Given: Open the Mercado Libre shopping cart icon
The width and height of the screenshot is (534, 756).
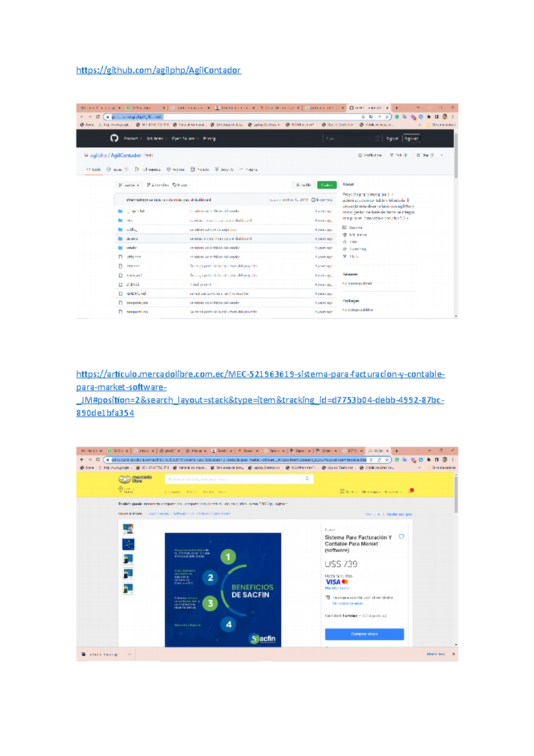Looking at the screenshot, I should [x=411, y=491].
